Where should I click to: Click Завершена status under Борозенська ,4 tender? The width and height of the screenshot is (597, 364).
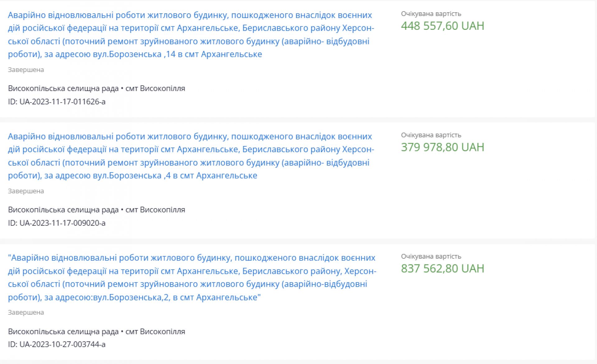(26, 191)
